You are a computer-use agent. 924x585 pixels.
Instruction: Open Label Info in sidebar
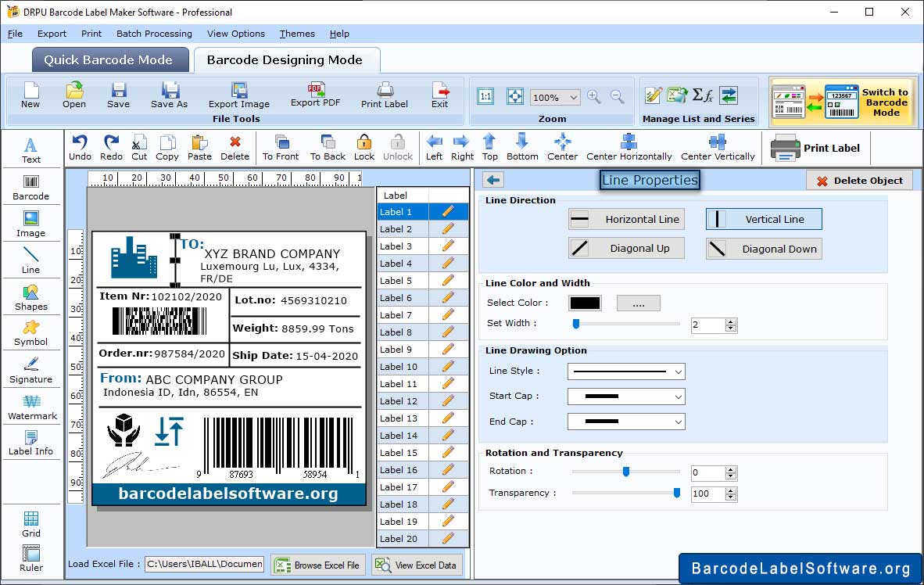[x=31, y=443]
